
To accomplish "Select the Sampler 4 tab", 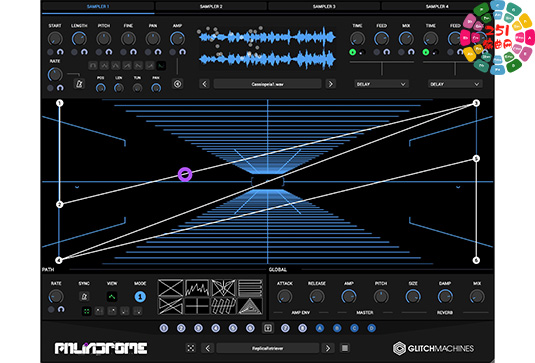I will [437, 6].
